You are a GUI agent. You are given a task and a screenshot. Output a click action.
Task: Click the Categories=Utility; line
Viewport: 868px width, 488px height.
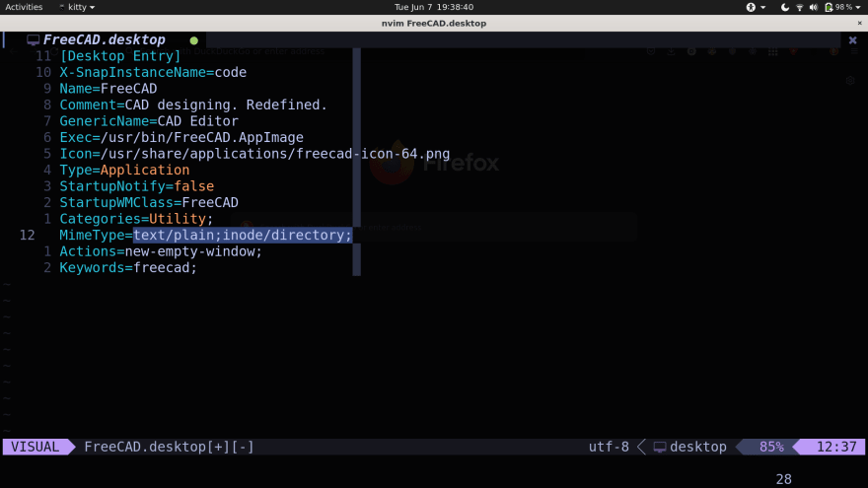(136, 219)
